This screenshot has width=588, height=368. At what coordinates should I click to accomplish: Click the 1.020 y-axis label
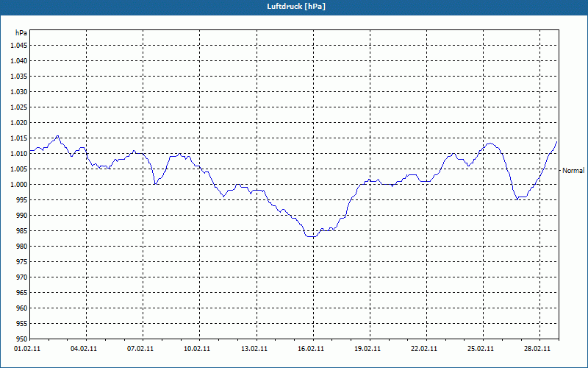tap(19, 122)
